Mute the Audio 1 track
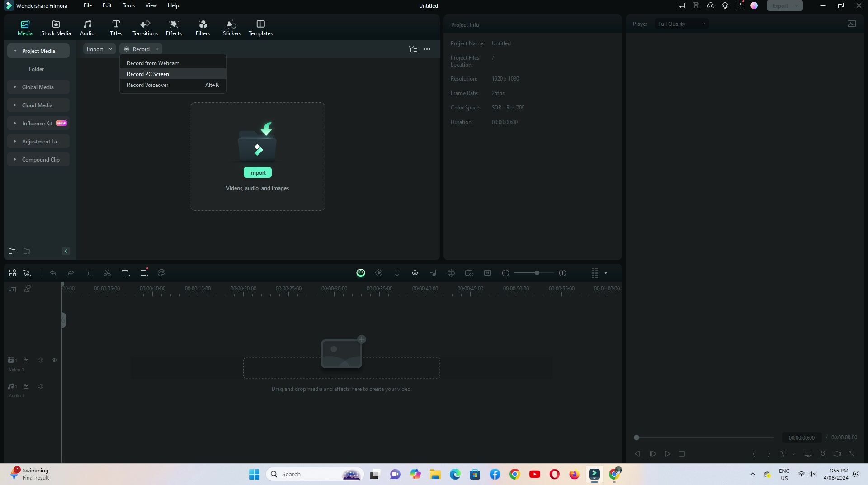The height and width of the screenshot is (485, 868). (41, 386)
